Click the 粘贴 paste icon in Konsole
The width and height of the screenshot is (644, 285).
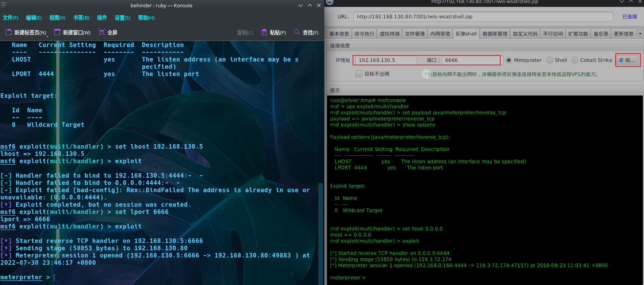click(x=264, y=32)
